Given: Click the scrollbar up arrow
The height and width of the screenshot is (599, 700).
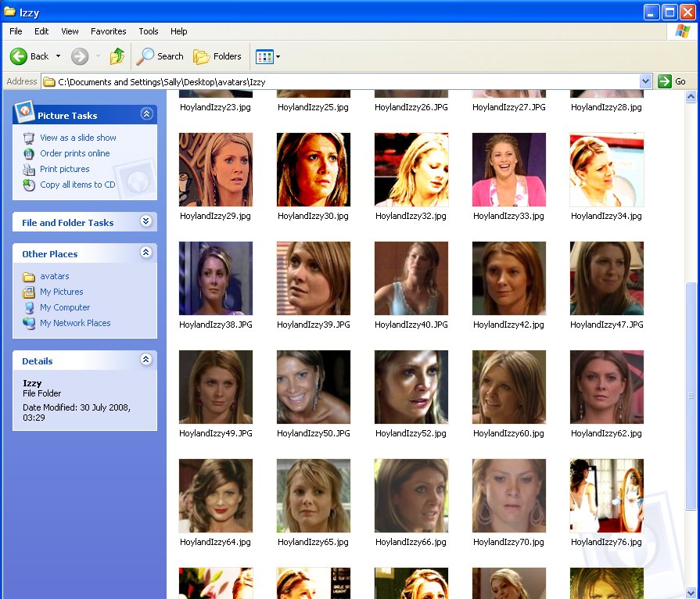Looking at the screenshot, I should point(691,96).
